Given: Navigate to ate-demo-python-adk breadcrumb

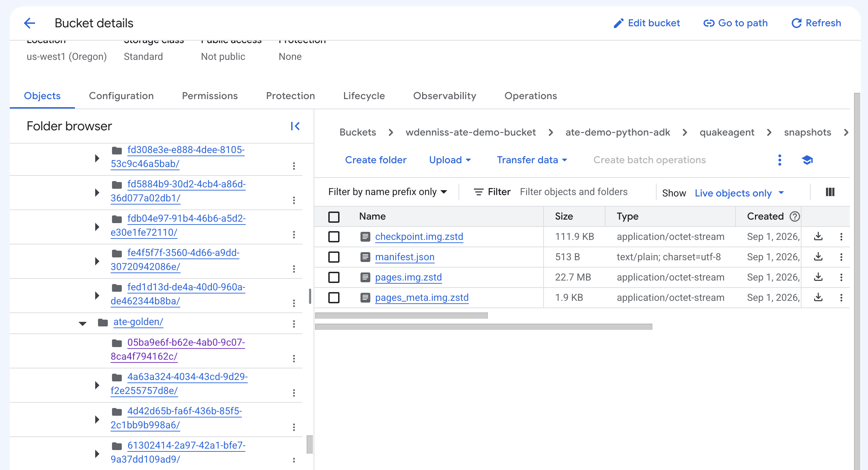Looking at the screenshot, I should coord(617,132).
